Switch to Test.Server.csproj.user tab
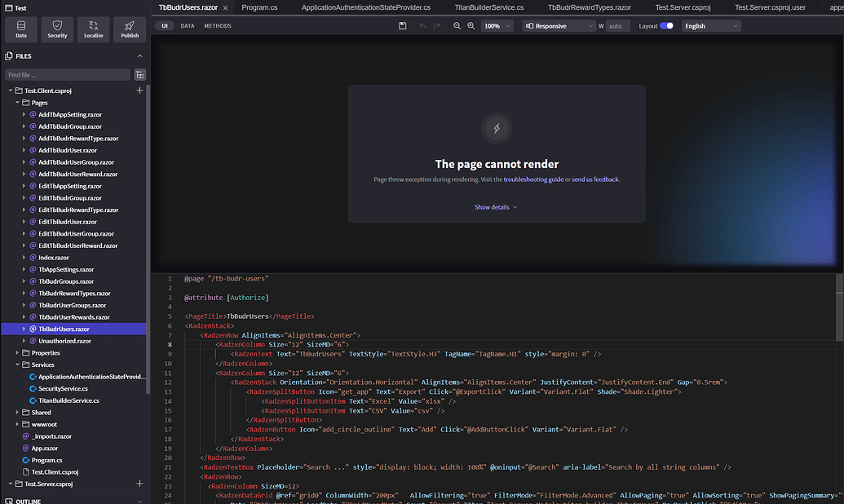Image resolution: width=844 pixels, height=504 pixels. (770, 7)
